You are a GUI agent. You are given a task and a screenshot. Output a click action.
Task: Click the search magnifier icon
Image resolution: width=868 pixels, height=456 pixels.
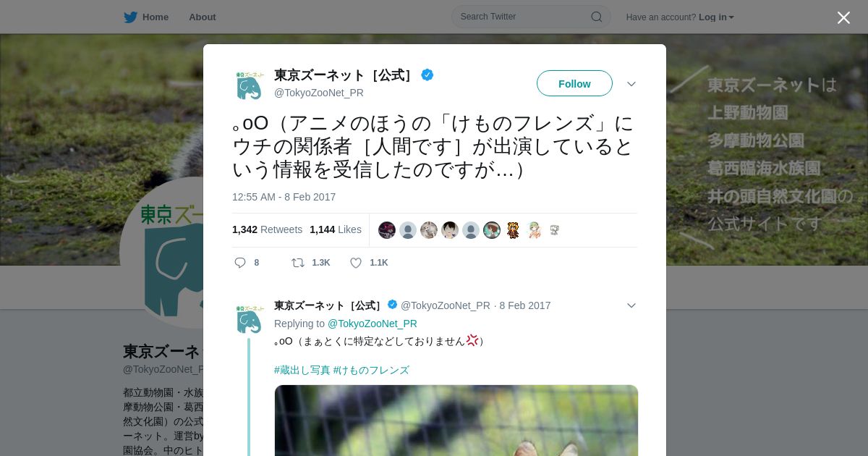coord(597,17)
